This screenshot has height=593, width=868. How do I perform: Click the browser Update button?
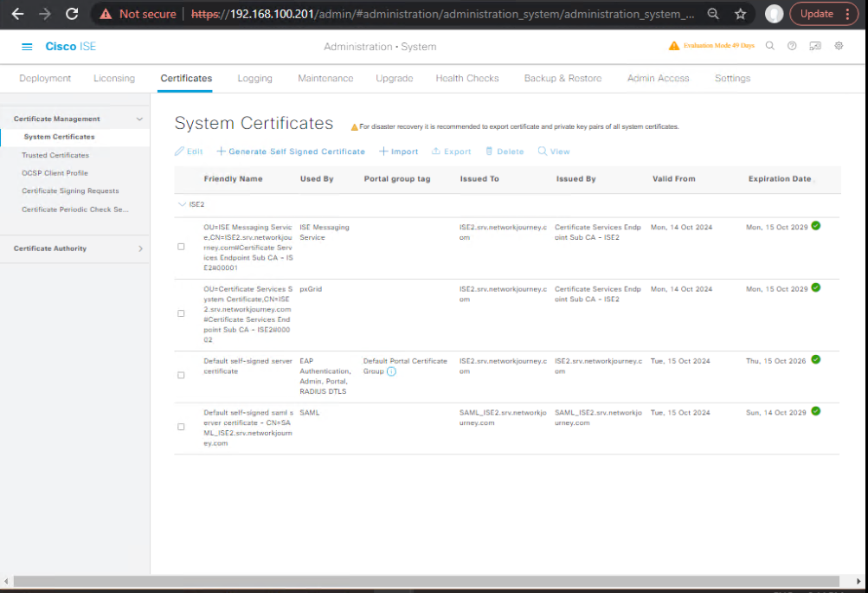817,14
